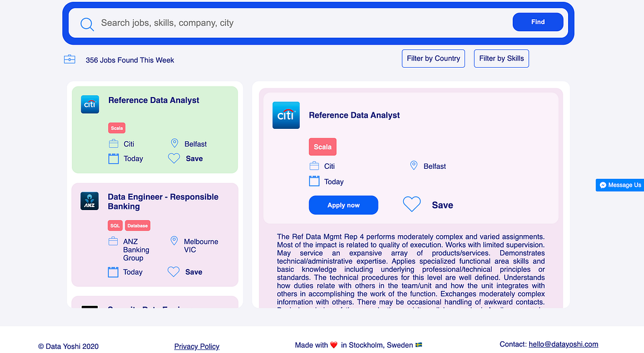The width and height of the screenshot is (644, 353).
Task: Click Reference Data Analyst heading in detail panel
Action: [354, 115]
